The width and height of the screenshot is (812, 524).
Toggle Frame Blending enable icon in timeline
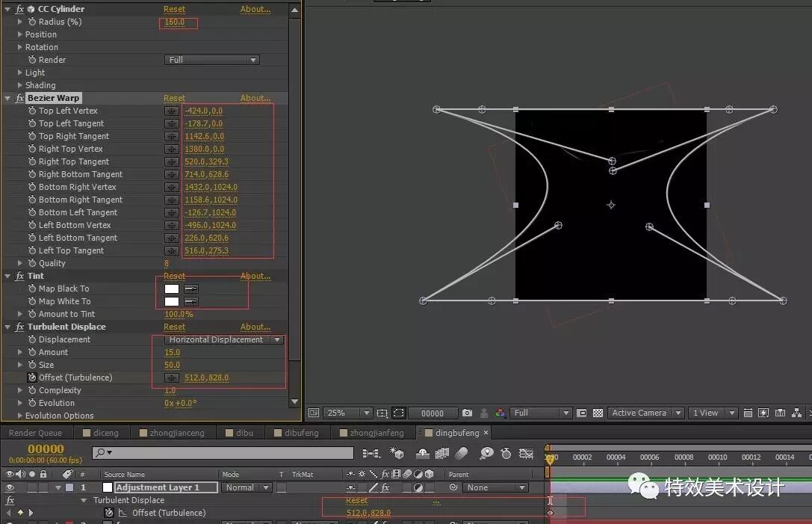(441, 454)
